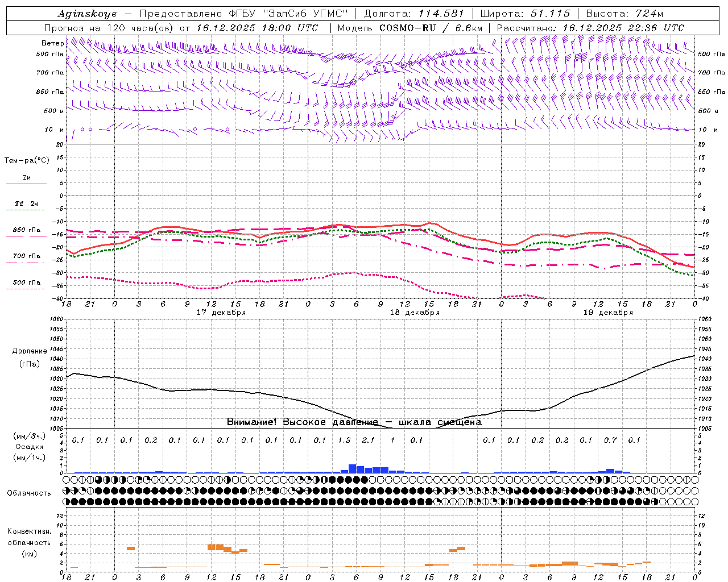The height and width of the screenshot is (582, 728).
Task: Click the "(гПа)" unit under Давление
Action: pyautogui.click(x=30, y=364)
